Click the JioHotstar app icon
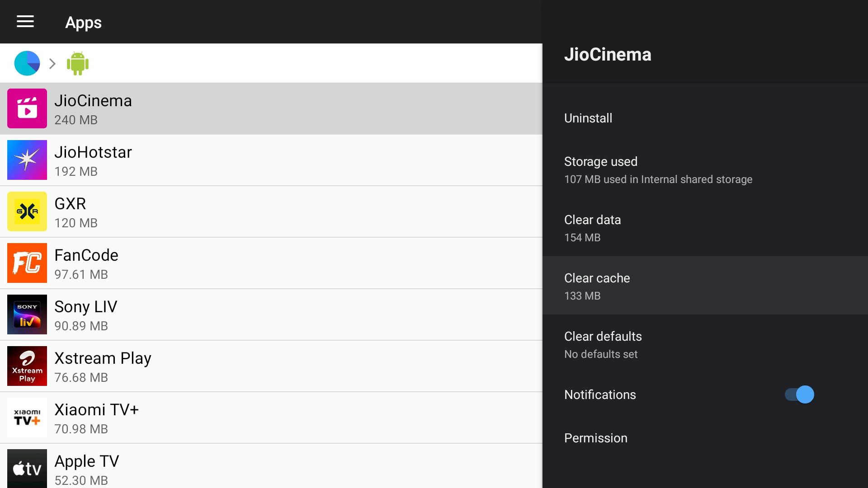The height and width of the screenshot is (488, 868). (27, 160)
